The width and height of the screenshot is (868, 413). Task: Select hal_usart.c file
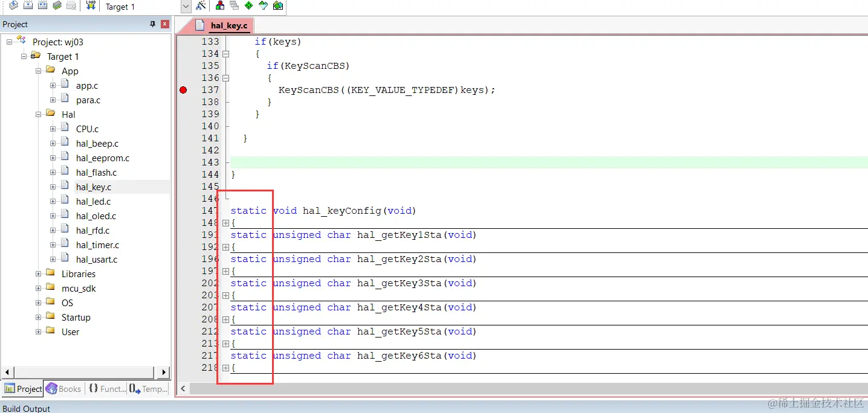point(97,260)
